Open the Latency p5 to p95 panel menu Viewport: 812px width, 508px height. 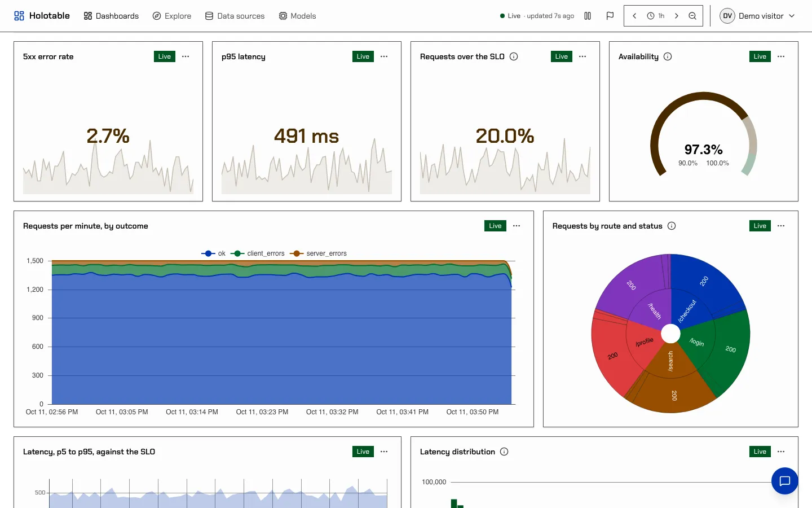[384, 452]
